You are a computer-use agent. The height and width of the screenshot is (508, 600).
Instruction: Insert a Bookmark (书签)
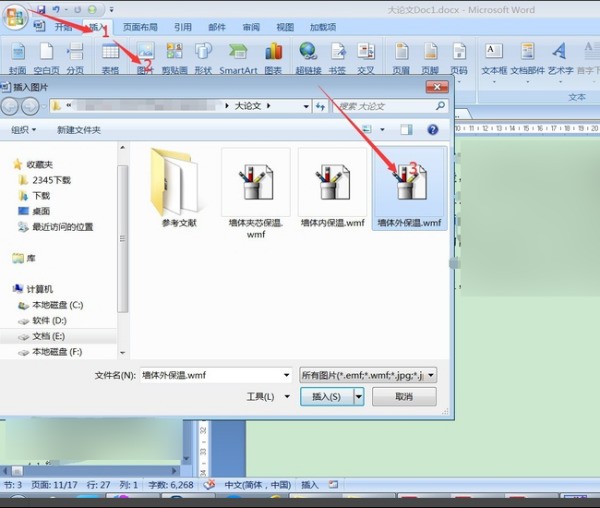click(x=338, y=59)
